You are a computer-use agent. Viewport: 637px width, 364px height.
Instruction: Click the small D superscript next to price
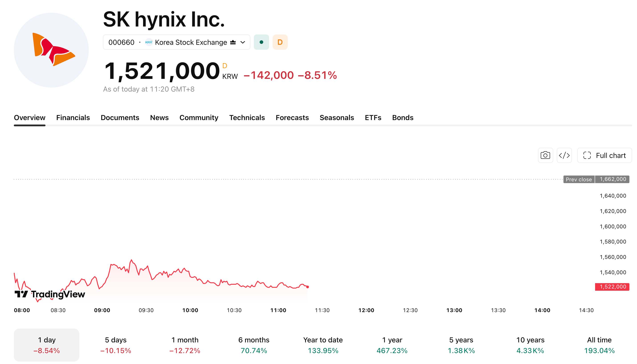(225, 66)
